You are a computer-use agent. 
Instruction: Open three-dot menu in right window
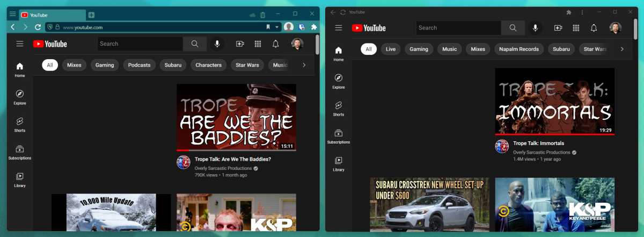pos(582,12)
